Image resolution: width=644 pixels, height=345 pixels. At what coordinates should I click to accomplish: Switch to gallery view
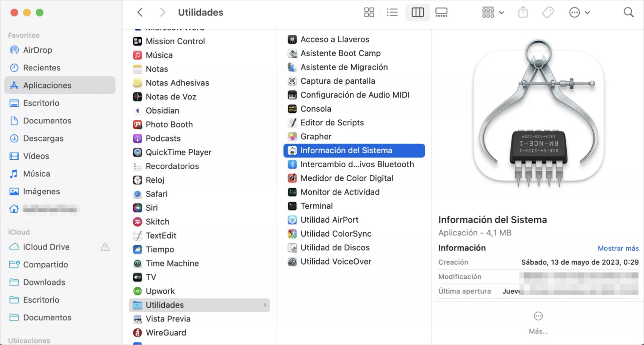[441, 13]
